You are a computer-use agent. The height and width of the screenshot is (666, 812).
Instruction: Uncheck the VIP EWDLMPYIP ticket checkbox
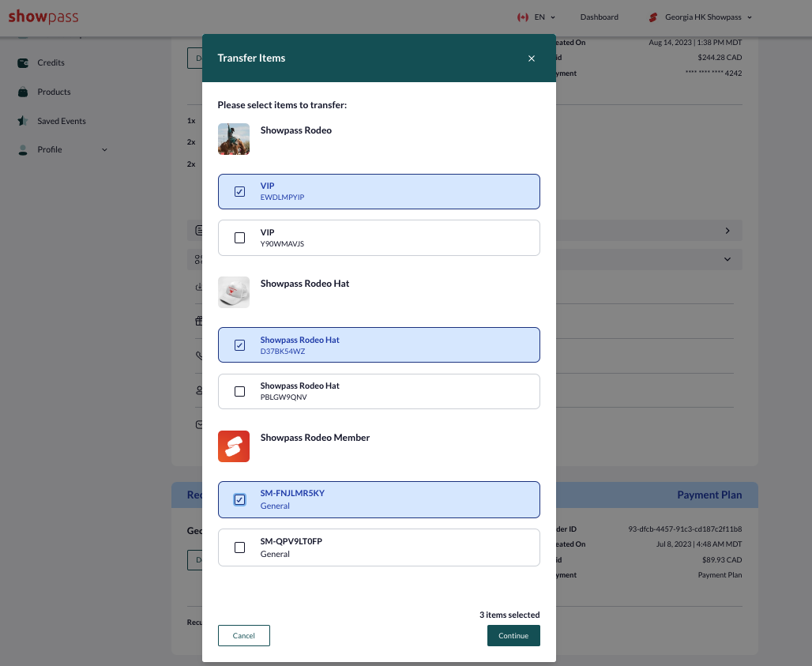point(240,192)
